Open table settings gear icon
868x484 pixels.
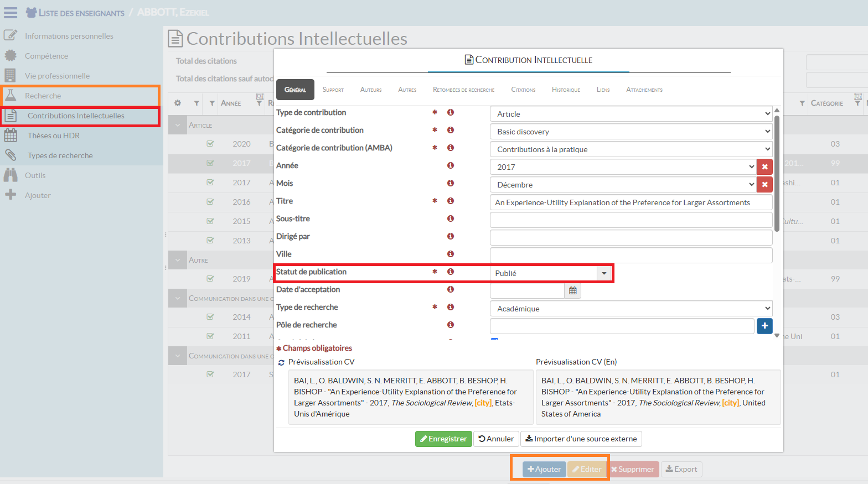point(178,103)
